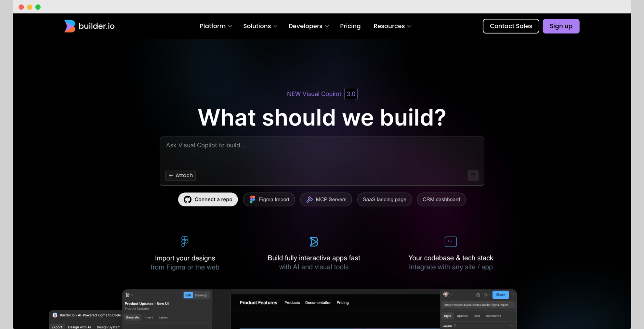This screenshot has height=329, width=644.
Task: Click the green maximize window dot
Action: click(38, 7)
